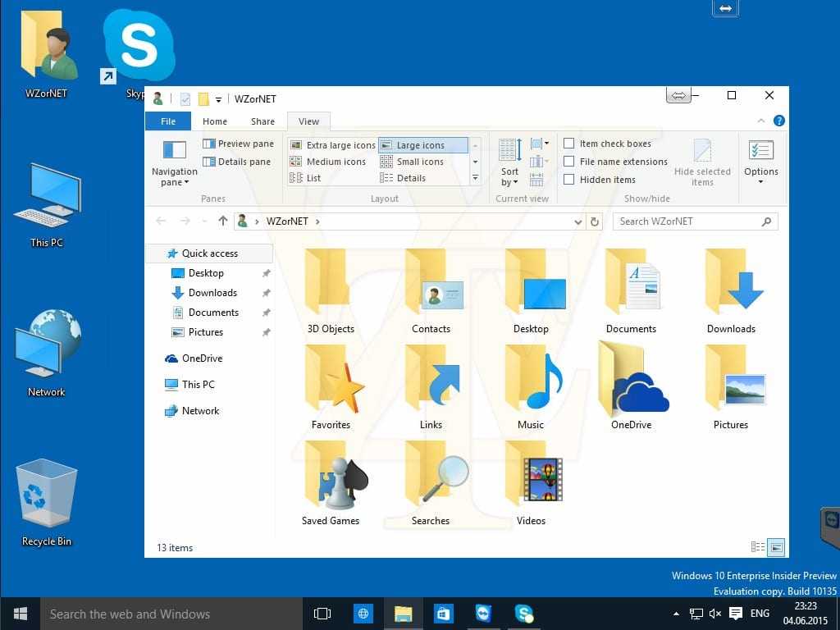Switch to details view in status bar
Viewport: 840px width, 630px height.
[758, 547]
